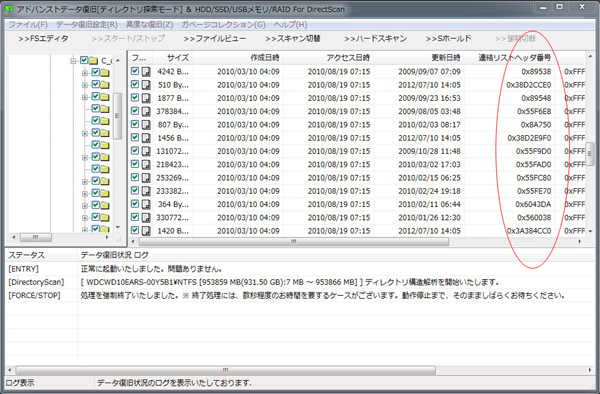Click the file icon in the 510 By row
This screenshot has width=600, height=394.
(146, 85)
